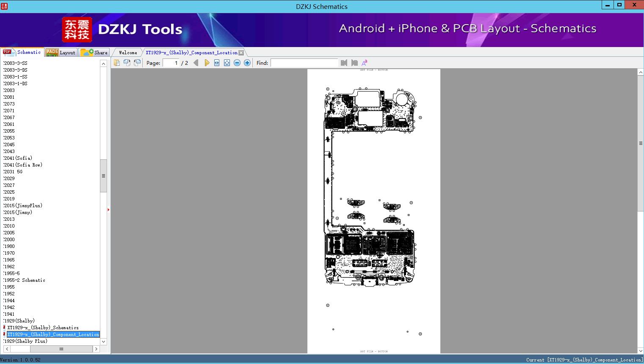Viewport: 644px width, 364px height.
Task: Click the rotate counterclockwise page icon
Action: coord(127,63)
